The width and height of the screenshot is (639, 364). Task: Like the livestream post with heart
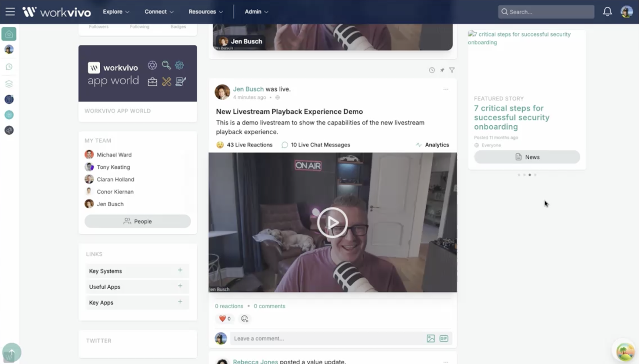click(x=222, y=318)
